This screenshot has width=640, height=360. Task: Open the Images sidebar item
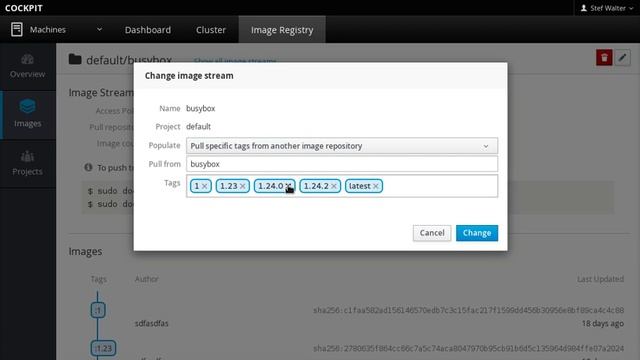pos(28,114)
